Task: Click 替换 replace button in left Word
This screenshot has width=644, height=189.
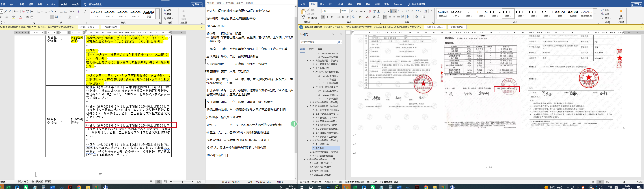Action: pos(168,14)
